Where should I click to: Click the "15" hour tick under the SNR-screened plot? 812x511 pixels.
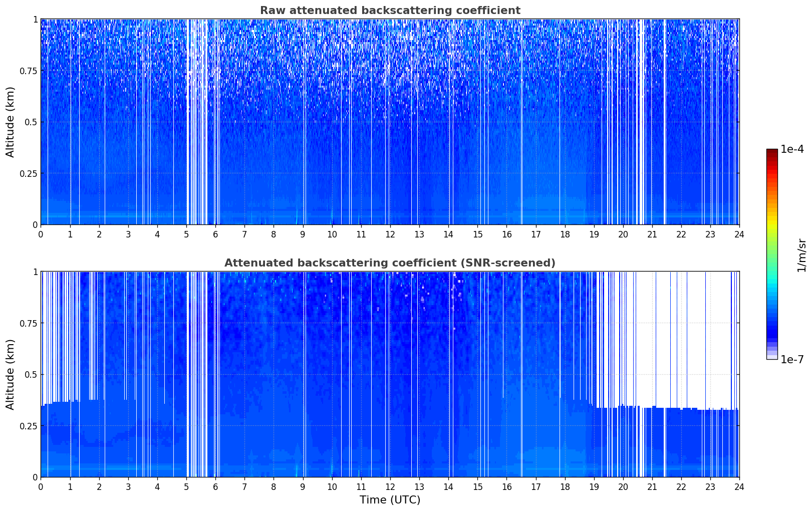477,486
